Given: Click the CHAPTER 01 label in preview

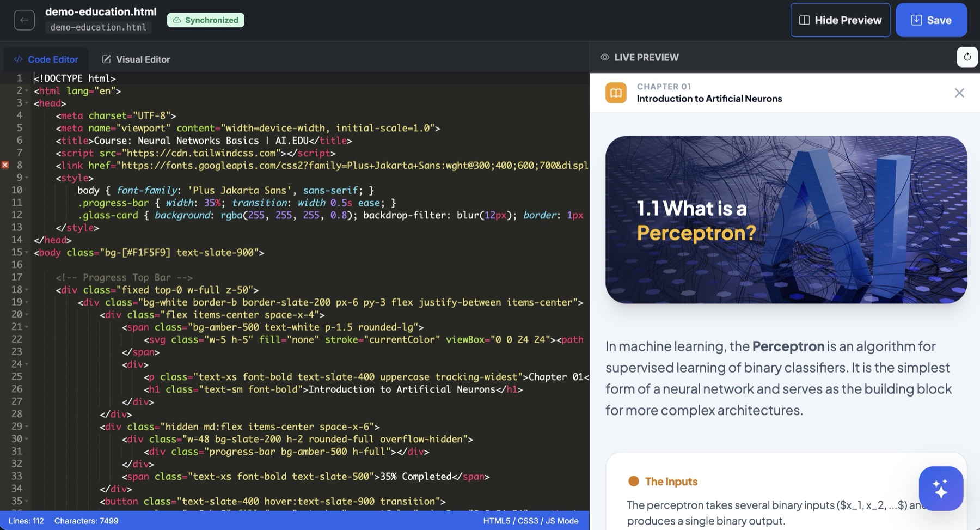Looking at the screenshot, I should pyautogui.click(x=664, y=87).
